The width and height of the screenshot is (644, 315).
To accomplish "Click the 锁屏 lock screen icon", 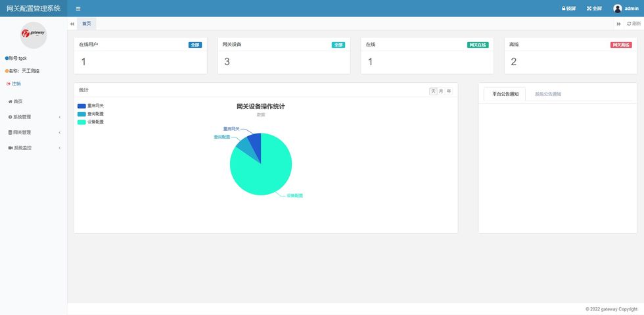I will (564, 9).
